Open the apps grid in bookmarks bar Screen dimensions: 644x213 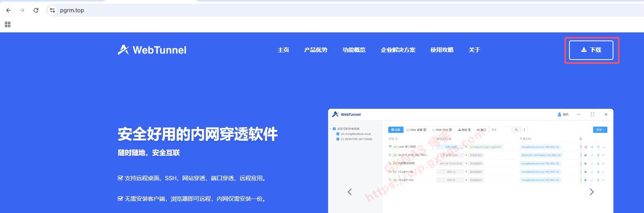pos(8,24)
